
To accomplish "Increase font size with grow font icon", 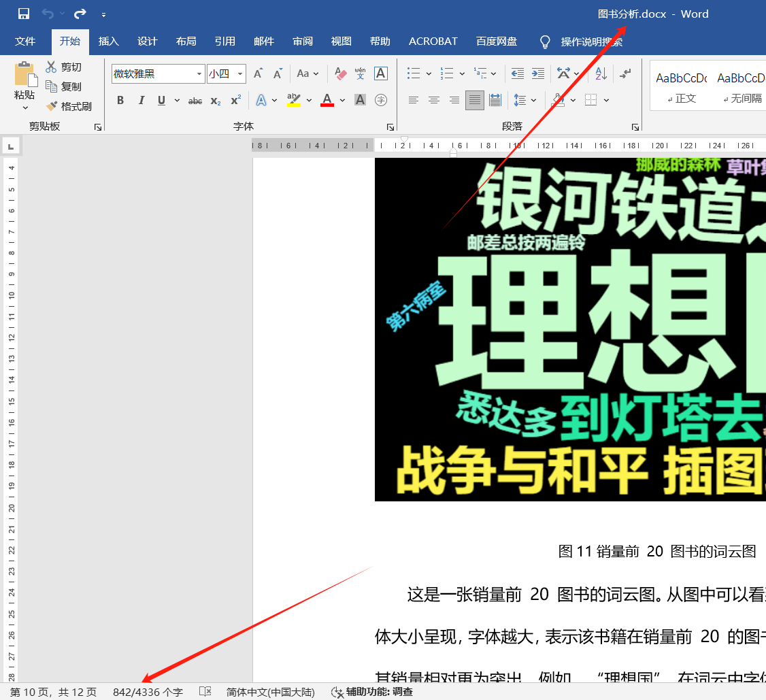I will pyautogui.click(x=258, y=73).
